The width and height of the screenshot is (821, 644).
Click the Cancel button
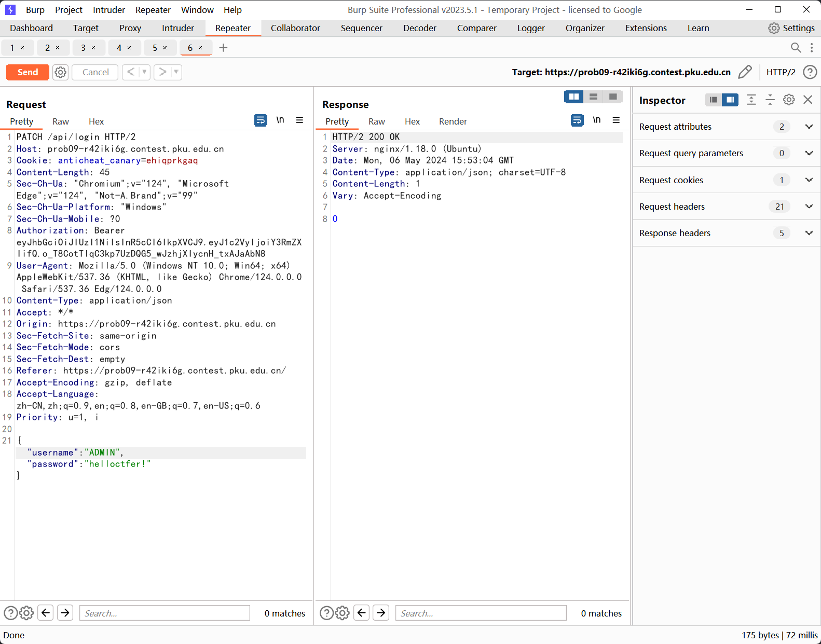[95, 72]
